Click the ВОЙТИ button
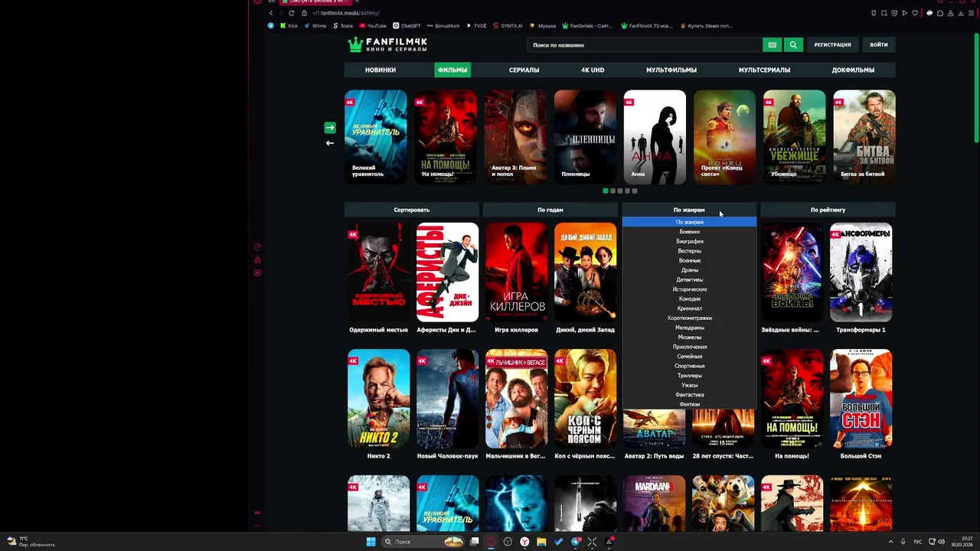 tap(879, 45)
